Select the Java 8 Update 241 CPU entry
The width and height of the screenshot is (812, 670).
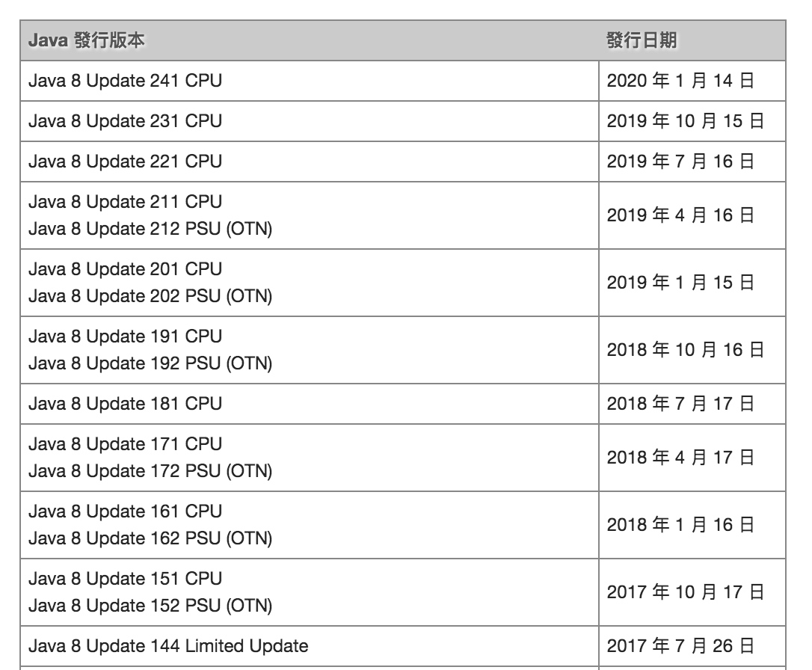pyautogui.click(x=125, y=81)
